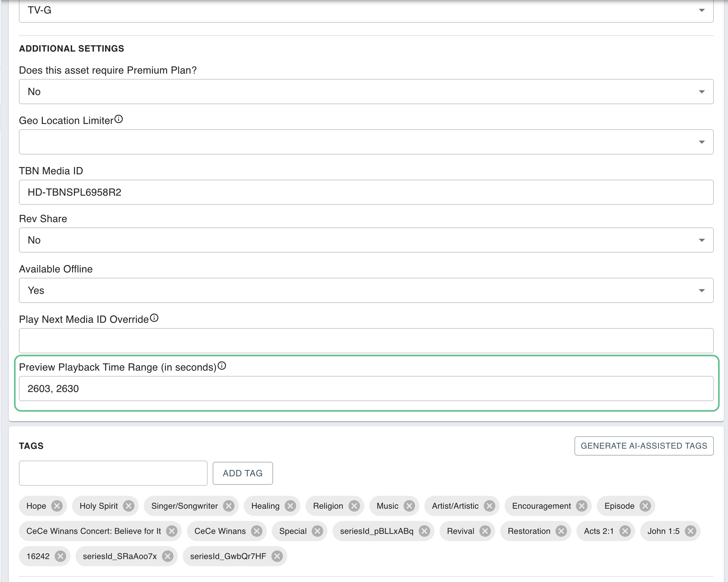This screenshot has width=728, height=582.
Task: Expand the Geo Location Limiter dropdown
Action: point(366,142)
